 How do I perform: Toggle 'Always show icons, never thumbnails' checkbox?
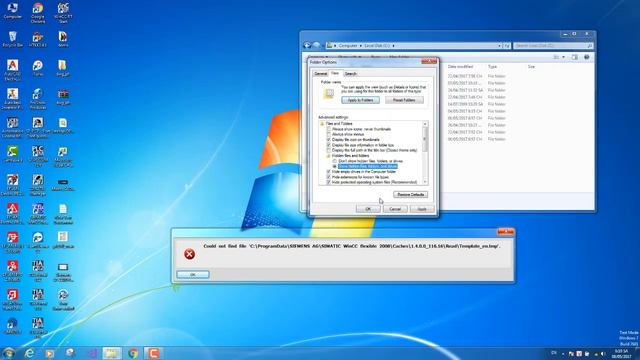[x=329, y=129]
